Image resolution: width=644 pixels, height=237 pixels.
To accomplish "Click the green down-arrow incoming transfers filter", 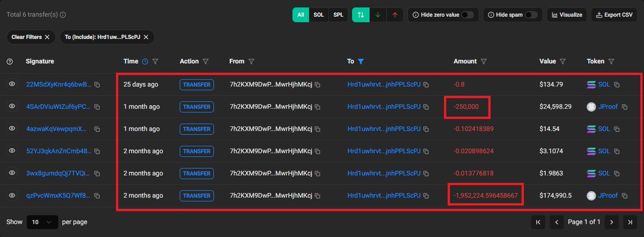I will pos(378,15).
